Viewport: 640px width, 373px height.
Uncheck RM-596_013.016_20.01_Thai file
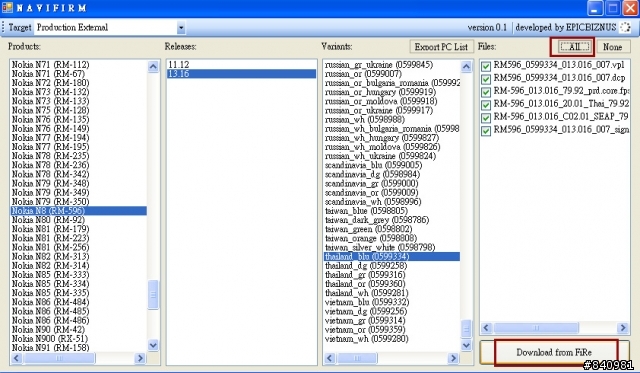tap(486, 105)
